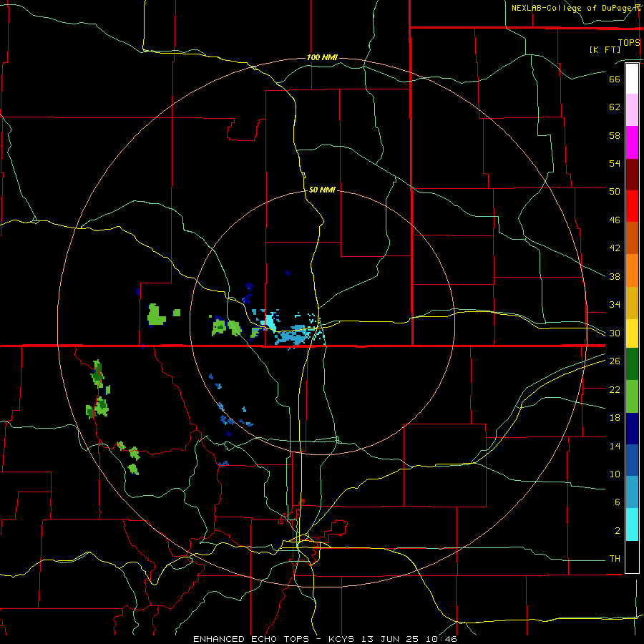Click the bright cyan echo patch left of the radar center

click(x=270, y=321)
